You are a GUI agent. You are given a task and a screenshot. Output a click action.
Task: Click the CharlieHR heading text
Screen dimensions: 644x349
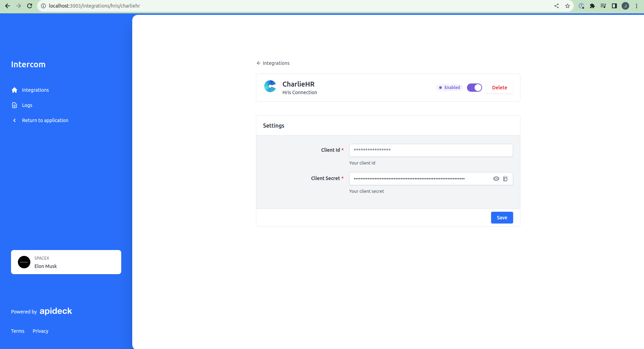click(x=298, y=84)
